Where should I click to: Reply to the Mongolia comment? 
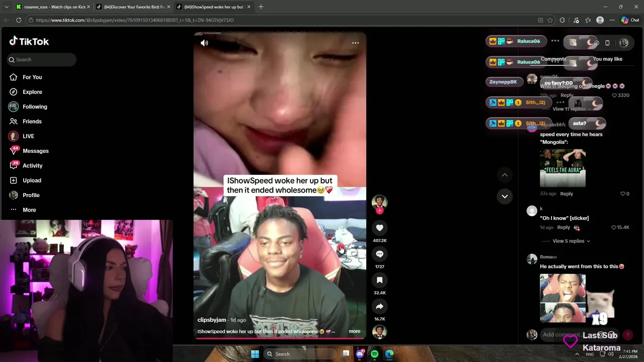point(567,194)
